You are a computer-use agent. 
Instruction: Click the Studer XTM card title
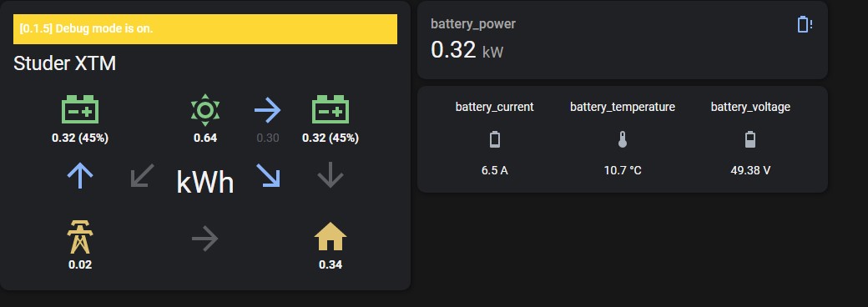[x=65, y=63]
